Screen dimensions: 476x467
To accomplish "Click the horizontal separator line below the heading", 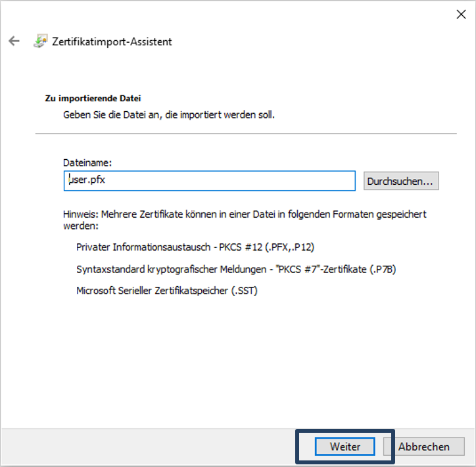I will (245, 134).
